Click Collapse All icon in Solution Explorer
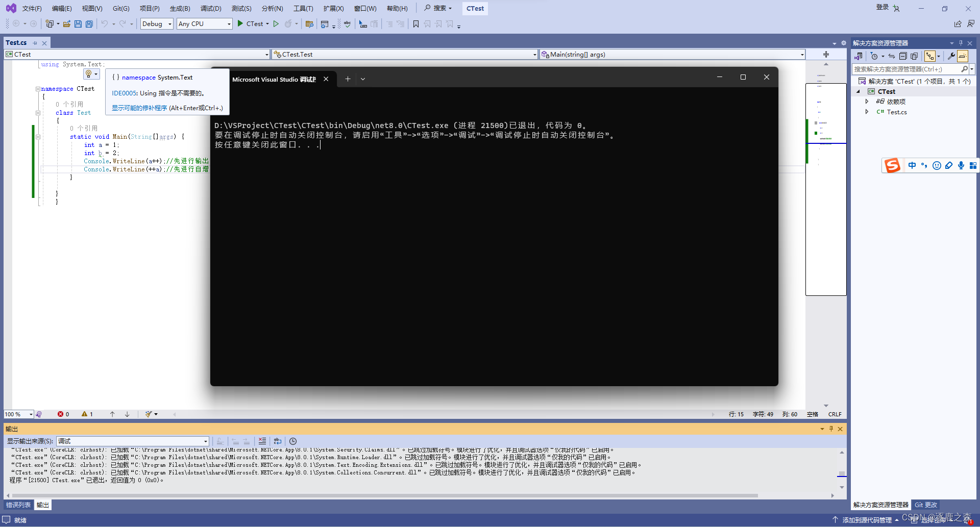 point(903,56)
